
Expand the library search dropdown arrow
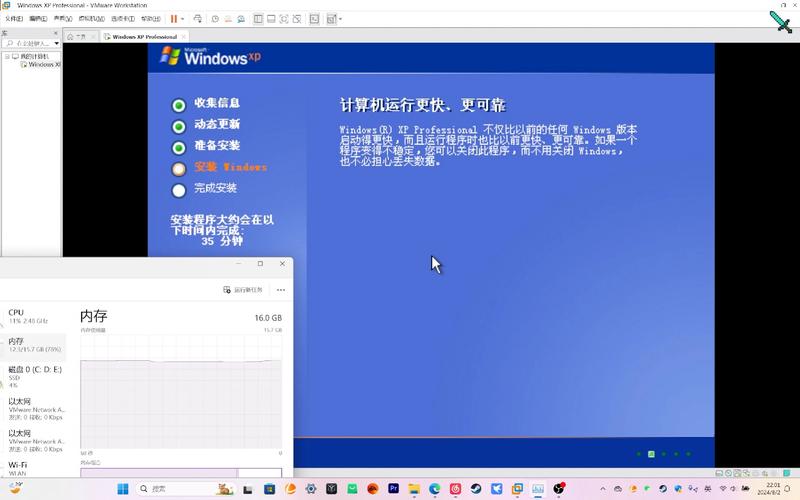click(x=57, y=44)
